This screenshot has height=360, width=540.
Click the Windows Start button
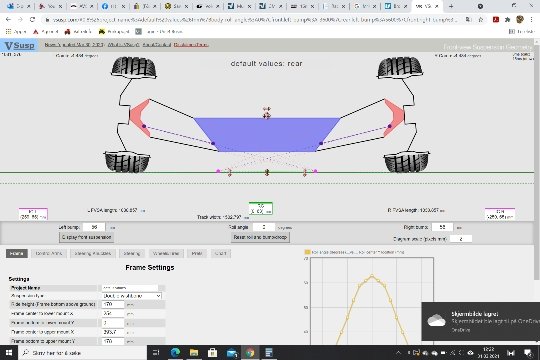coord(9,352)
